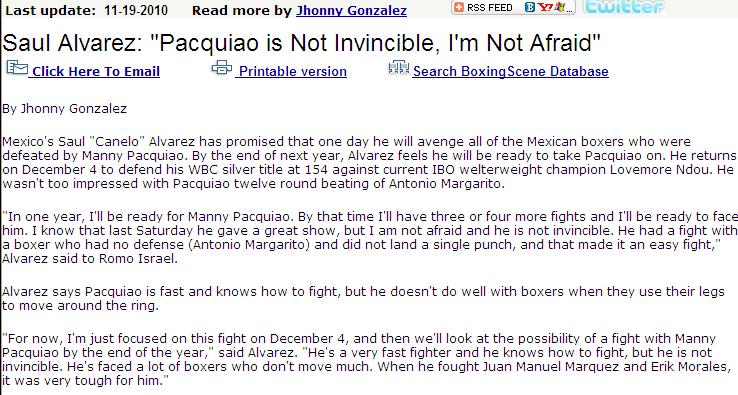
Task: Click the MSN butterfly feed icon
Action: click(559, 7)
